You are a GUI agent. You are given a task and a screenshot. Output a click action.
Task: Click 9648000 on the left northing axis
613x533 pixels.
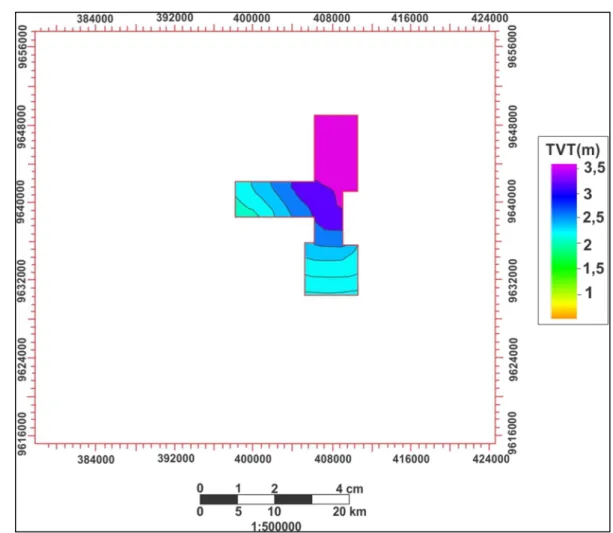[x=21, y=127]
